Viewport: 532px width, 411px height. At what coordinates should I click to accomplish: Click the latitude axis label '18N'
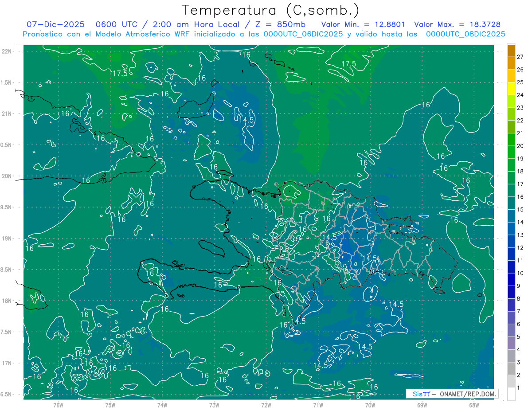click(x=7, y=301)
